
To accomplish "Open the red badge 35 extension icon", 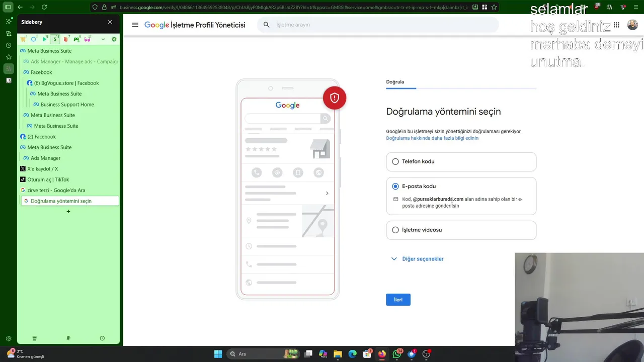I will pos(596,7).
